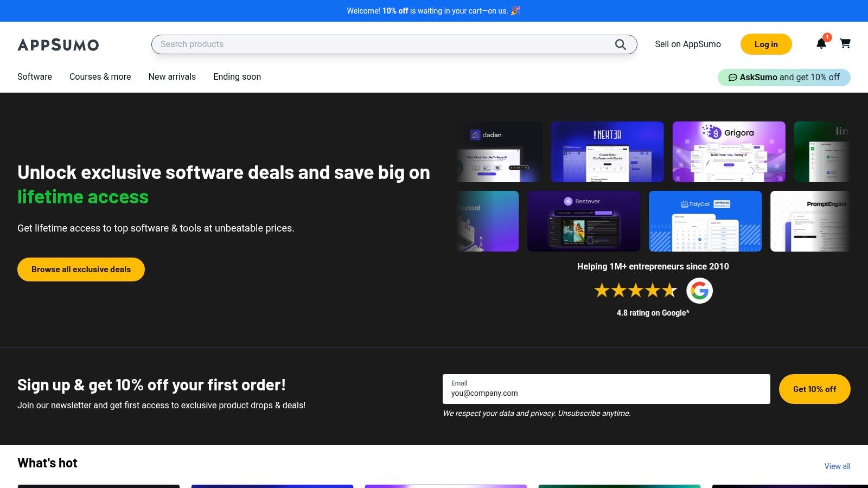Open the shopping cart
The image size is (868, 488).
(845, 43)
